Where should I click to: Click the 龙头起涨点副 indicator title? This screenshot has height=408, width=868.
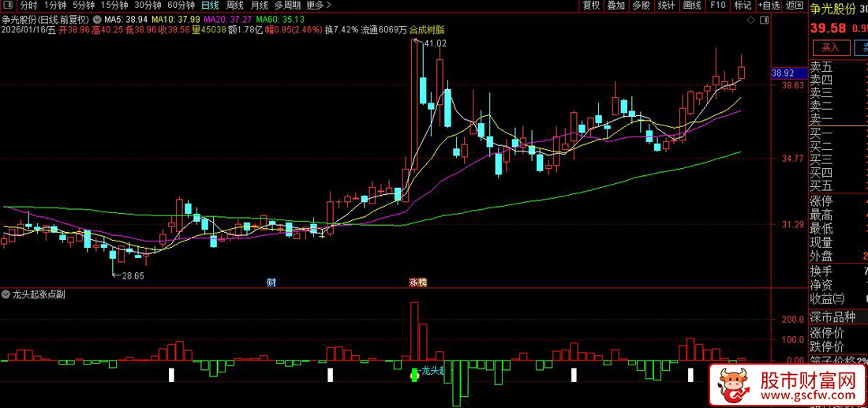tap(39, 294)
